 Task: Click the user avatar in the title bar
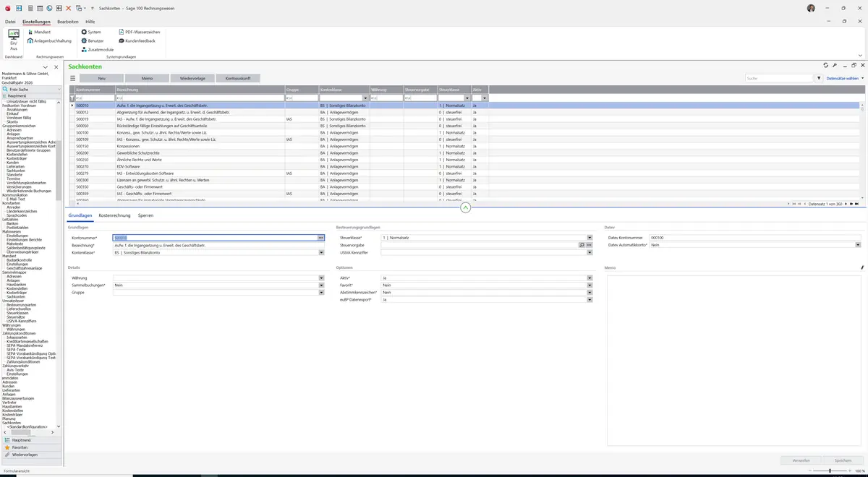point(811,8)
